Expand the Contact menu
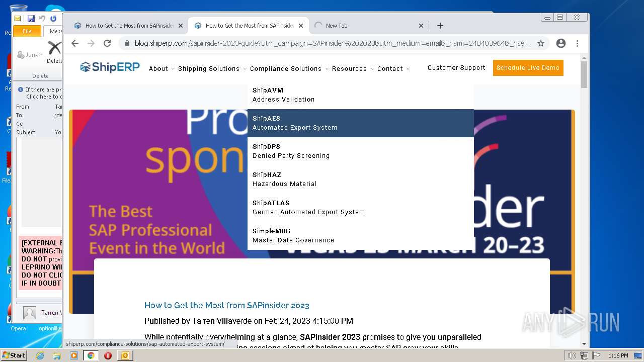The height and width of the screenshot is (362, 644). coord(393,68)
